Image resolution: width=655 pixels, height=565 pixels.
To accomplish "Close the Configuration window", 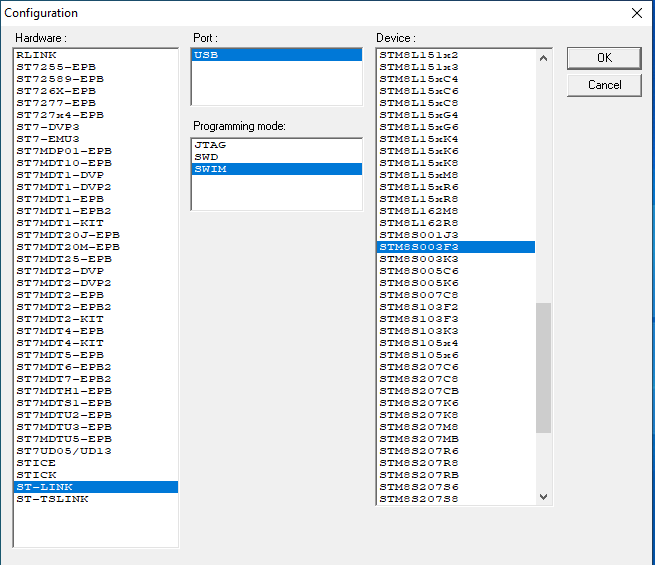I will [637, 13].
